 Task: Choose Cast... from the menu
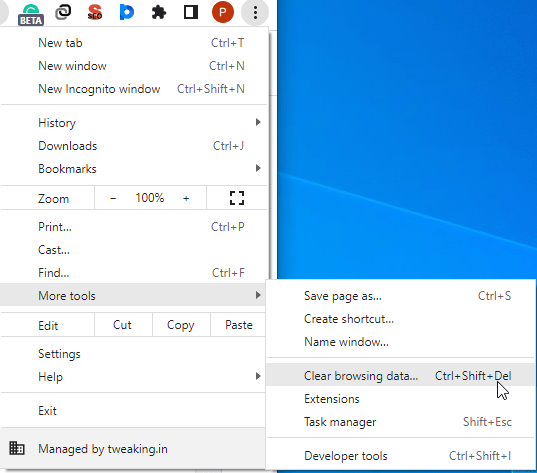tap(134, 250)
